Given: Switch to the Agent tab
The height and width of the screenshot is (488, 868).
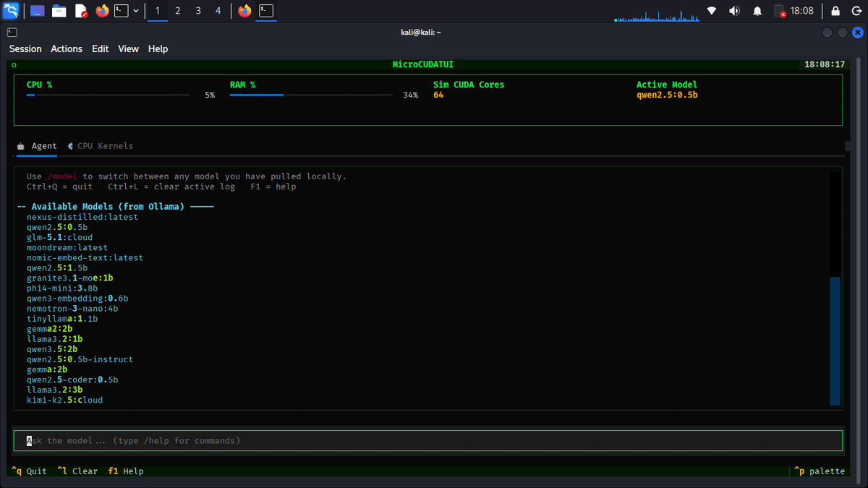Looking at the screenshot, I should (x=37, y=146).
